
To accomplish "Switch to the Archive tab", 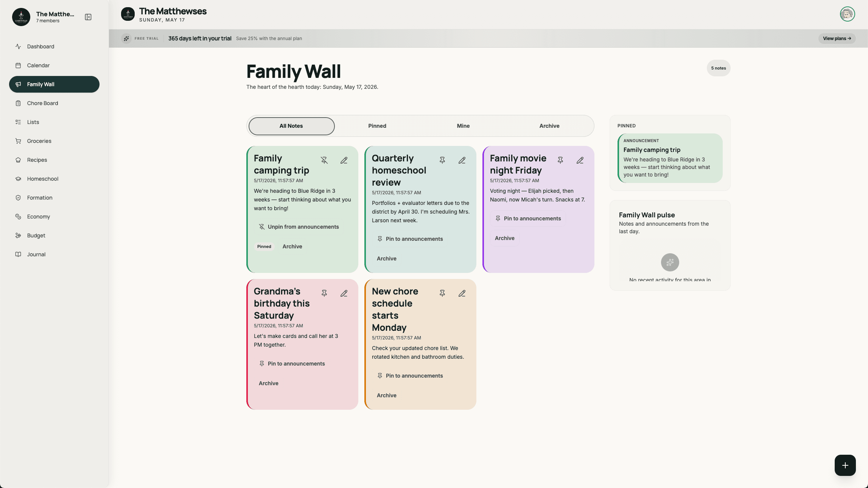I will pos(549,126).
